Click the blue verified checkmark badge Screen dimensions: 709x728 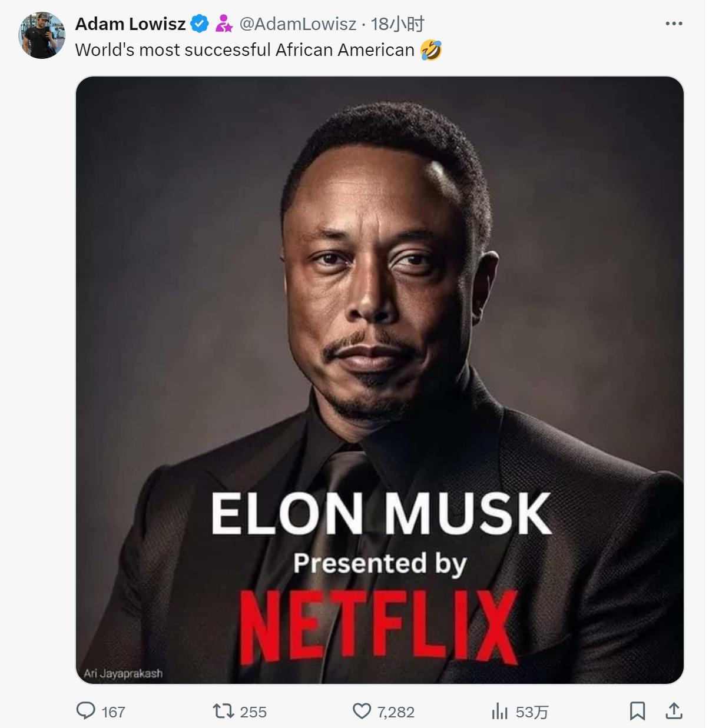pyautogui.click(x=200, y=24)
